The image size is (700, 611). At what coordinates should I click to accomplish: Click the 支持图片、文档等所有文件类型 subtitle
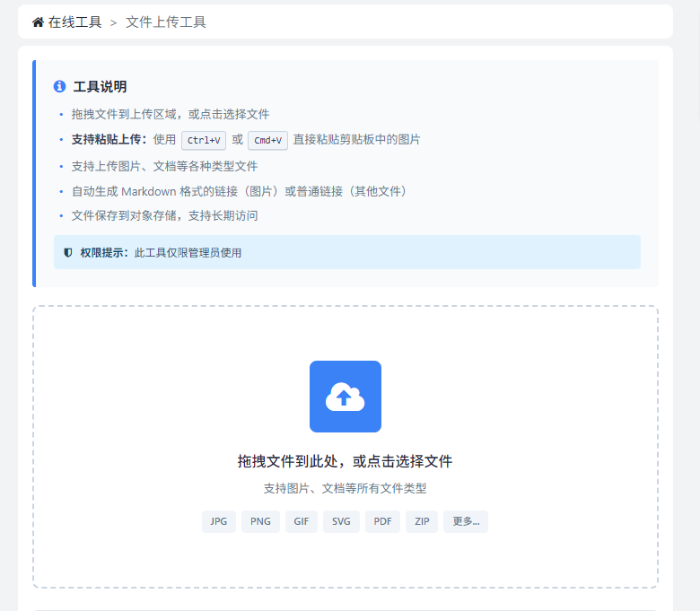click(x=345, y=488)
